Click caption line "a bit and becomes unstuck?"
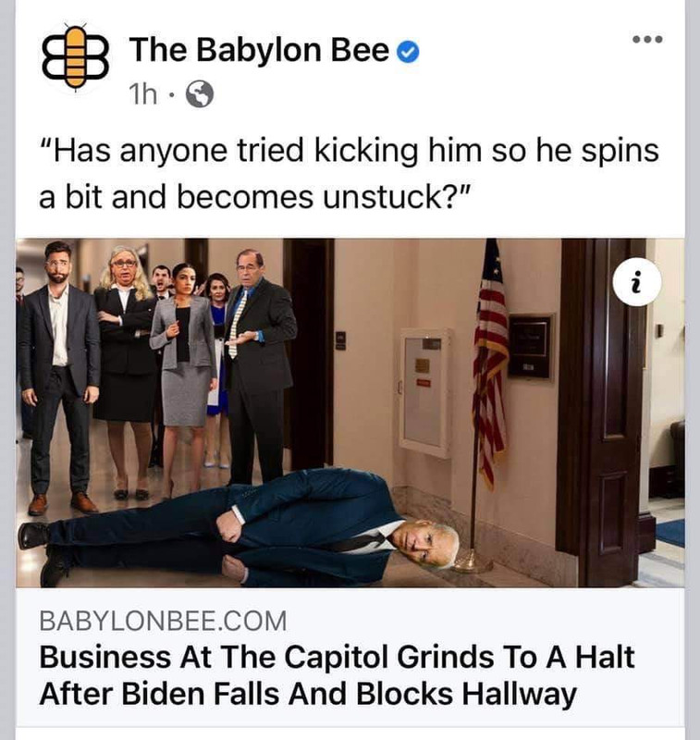The width and height of the screenshot is (700, 740). pos(254,196)
